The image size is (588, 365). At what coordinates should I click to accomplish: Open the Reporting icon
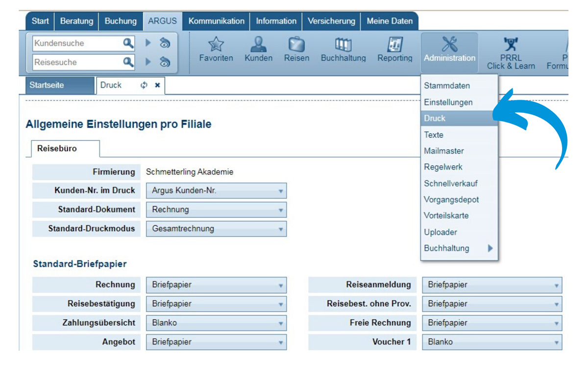pos(395,45)
